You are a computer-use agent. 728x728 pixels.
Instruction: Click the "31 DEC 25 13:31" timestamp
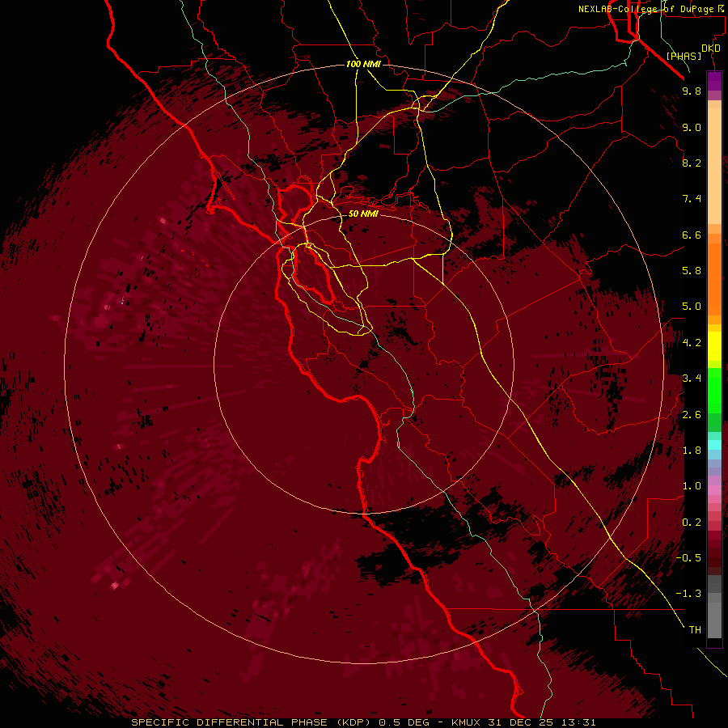(542, 722)
